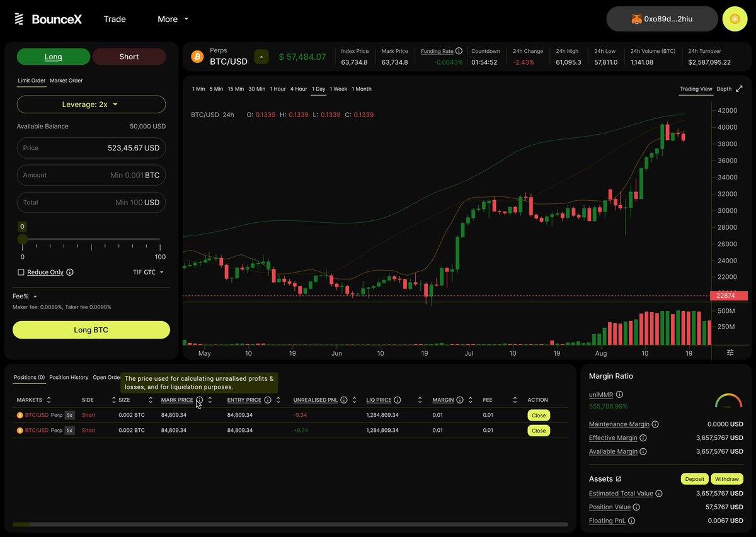
Task: Click info icon beside Position Value
Action: pos(636,507)
